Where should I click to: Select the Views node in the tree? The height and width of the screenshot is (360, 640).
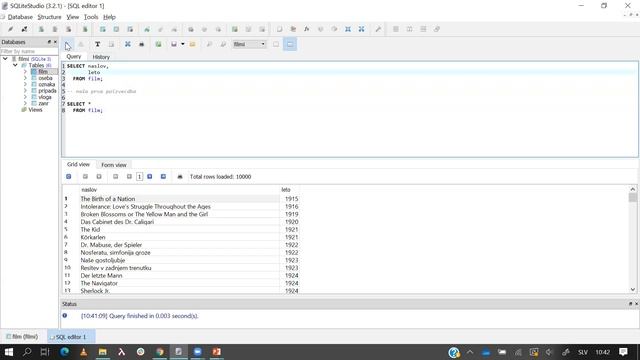coord(35,110)
